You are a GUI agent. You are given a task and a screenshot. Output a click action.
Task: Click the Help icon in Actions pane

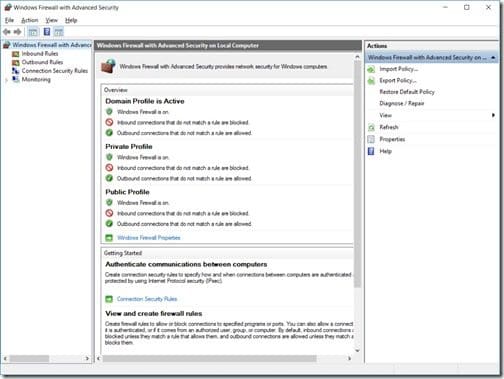371,151
